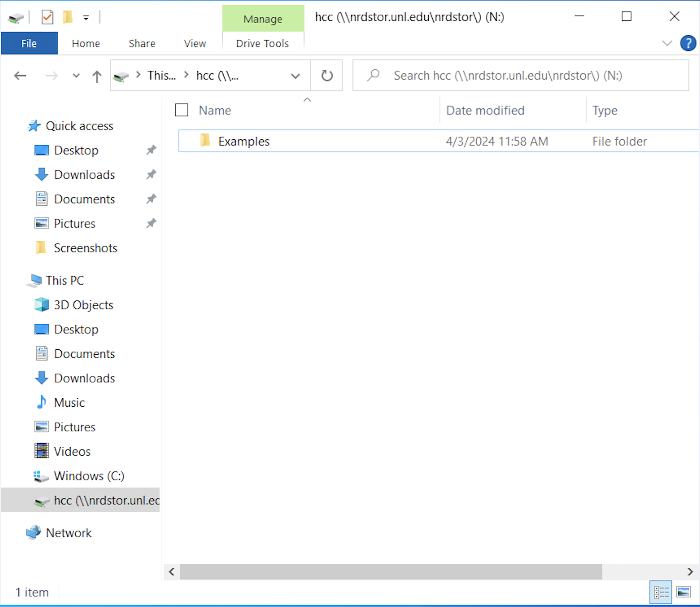The height and width of the screenshot is (607, 700).
Task: Open the Customize Quick Access Toolbar dropdown
Action: [86, 18]
